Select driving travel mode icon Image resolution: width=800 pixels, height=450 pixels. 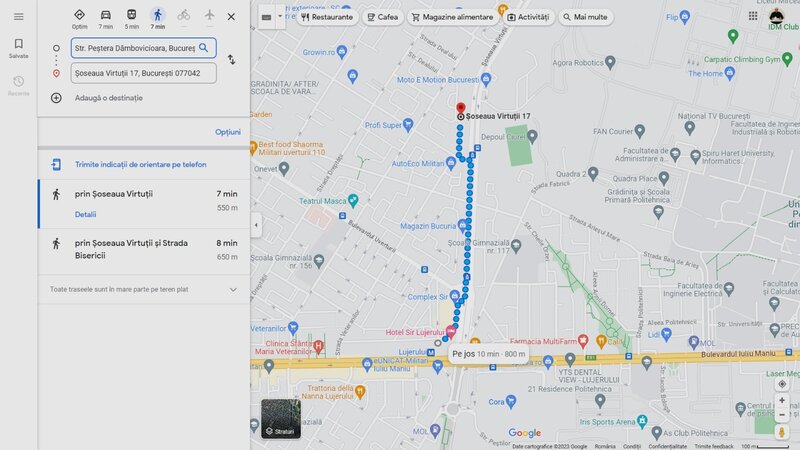pos(106,15)
